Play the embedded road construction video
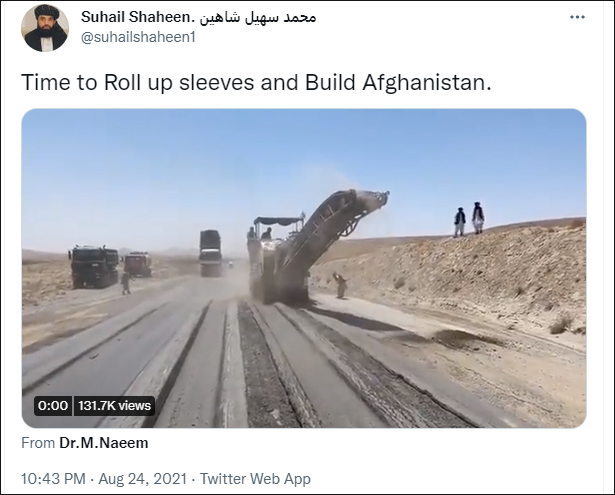This screenshot has height=495, width=615. (304, 268)
